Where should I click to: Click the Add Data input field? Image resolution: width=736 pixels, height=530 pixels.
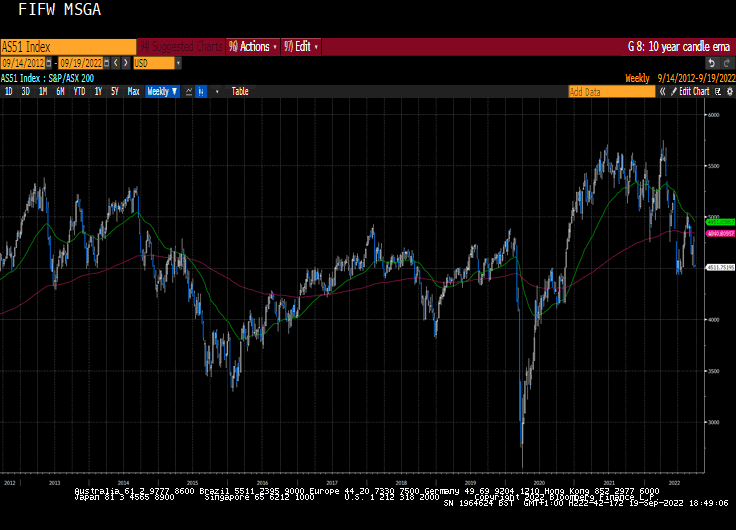pyautogui.click(x=612, y=92)
